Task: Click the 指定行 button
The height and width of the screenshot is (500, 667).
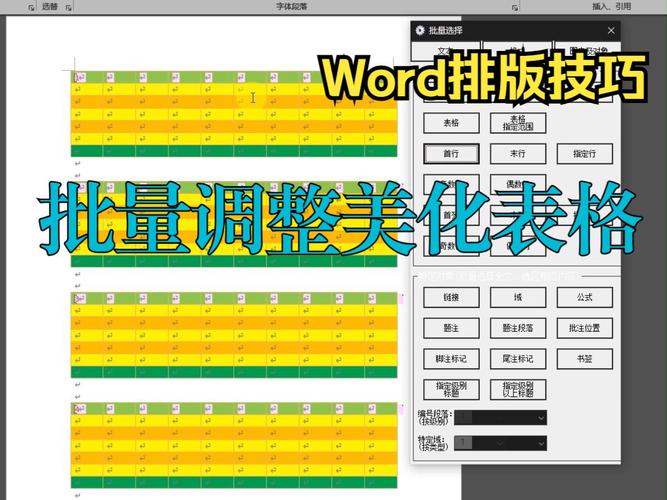Action: 584,154
